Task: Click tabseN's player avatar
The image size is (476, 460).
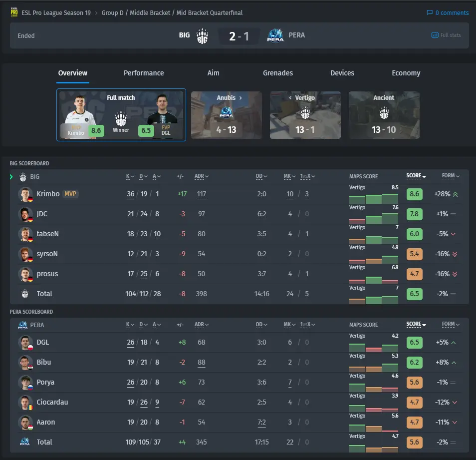Action: point(25,234)
